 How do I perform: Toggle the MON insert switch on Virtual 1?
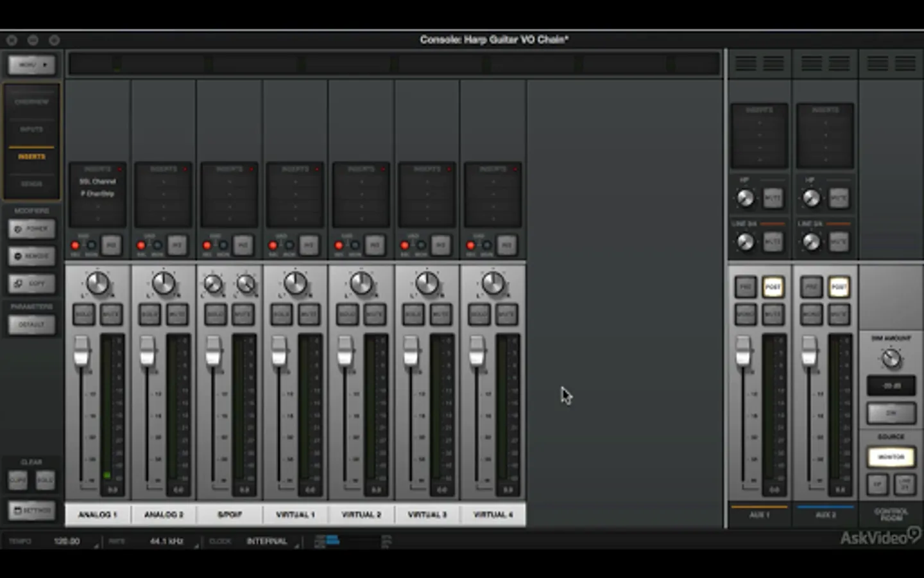coord(289,245)
